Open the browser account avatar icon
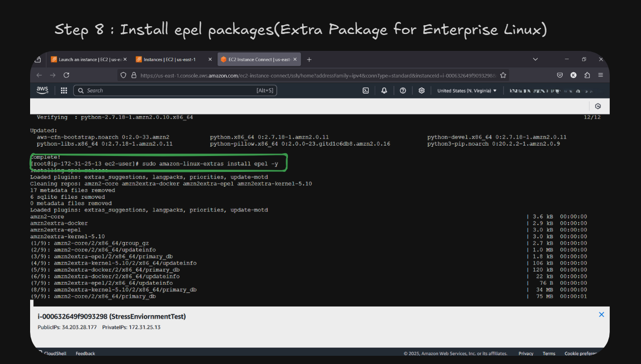Screen dimensions: 641x364 pos(574,75)
